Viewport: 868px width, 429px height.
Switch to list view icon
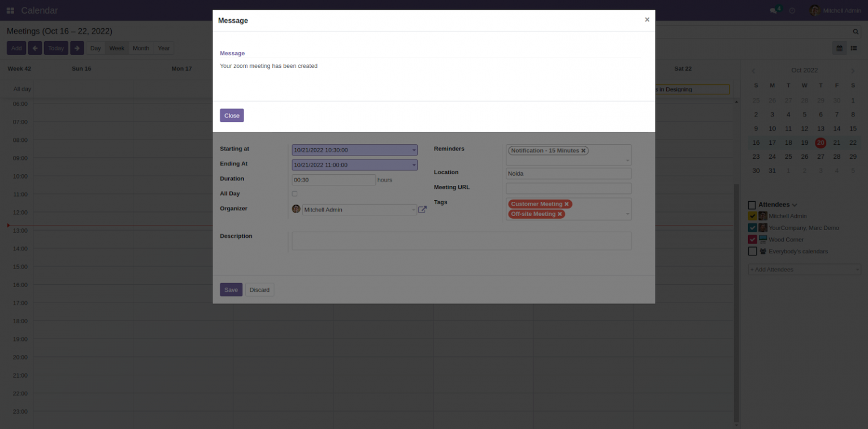coord(853,48)
